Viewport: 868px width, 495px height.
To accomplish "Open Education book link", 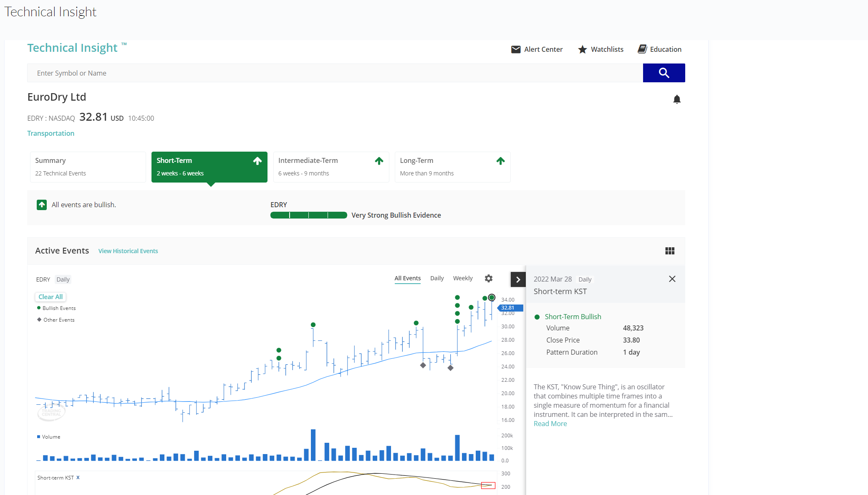I will point(659,49).
